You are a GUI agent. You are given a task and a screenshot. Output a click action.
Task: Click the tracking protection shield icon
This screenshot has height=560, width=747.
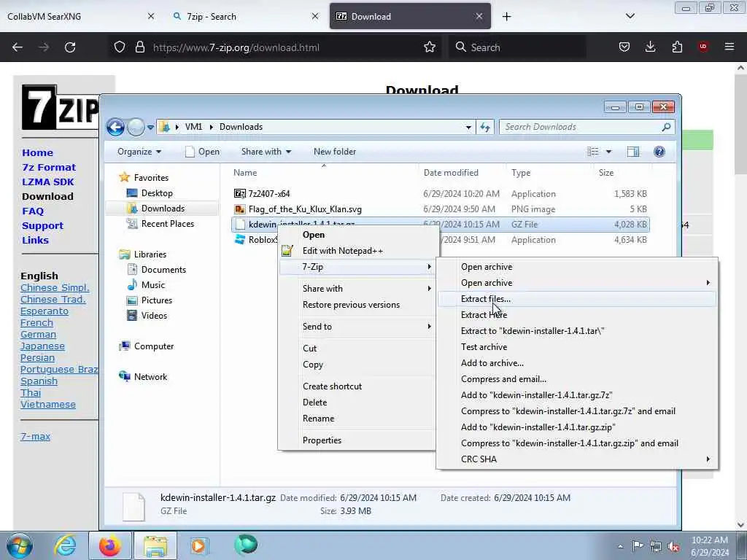tap(120, 47)
